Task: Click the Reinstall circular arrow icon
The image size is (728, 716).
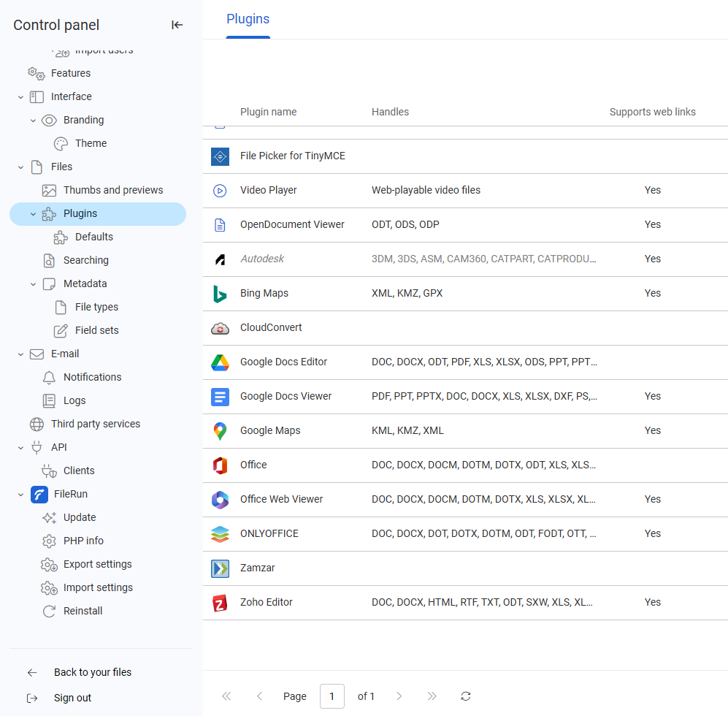Action: tap(49, 612)
